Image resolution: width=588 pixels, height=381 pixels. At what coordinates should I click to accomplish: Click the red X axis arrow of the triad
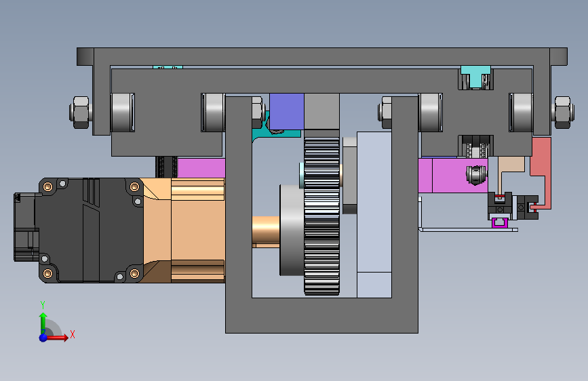tap(57, 338)
